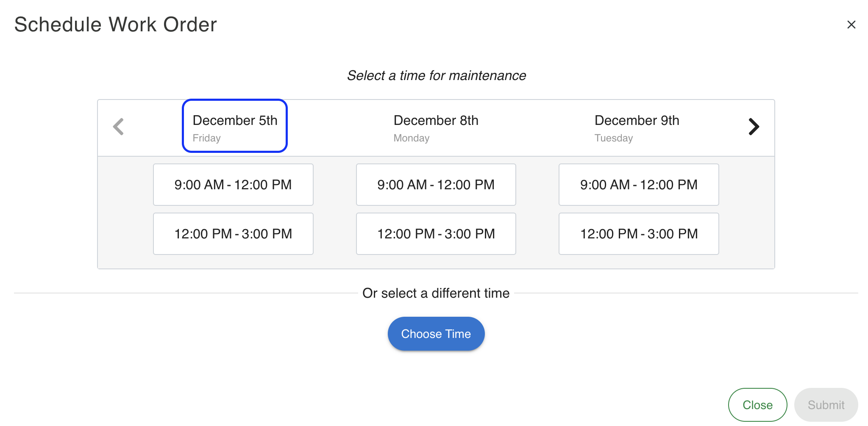Show later dates with right chevron
Viewport: 868px width, 426px height.
pos(754,127)
